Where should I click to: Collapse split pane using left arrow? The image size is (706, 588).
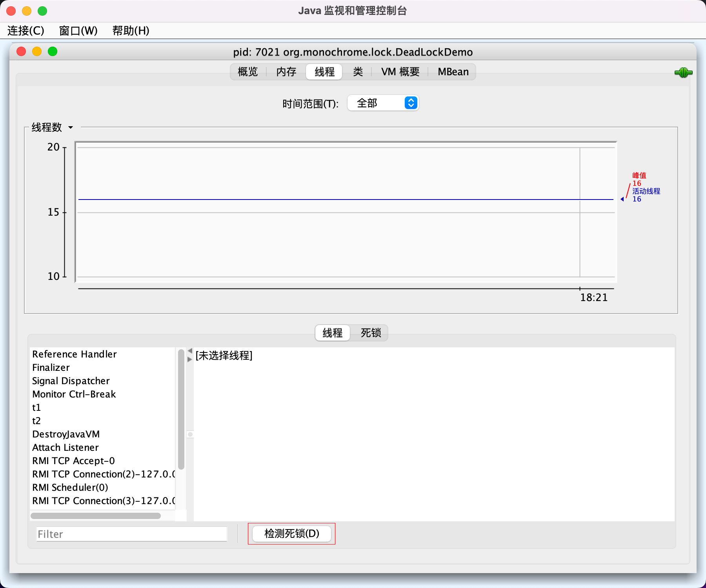tap(190, 350)
